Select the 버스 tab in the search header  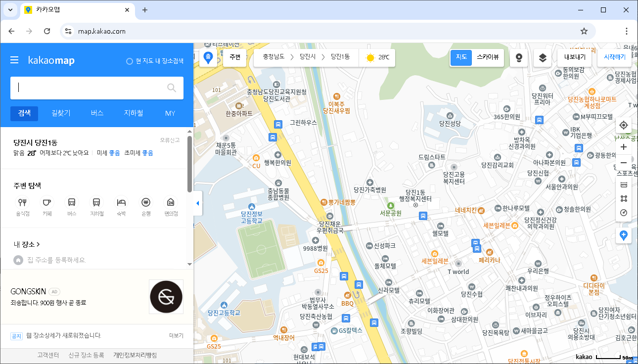tap(97, 113)
